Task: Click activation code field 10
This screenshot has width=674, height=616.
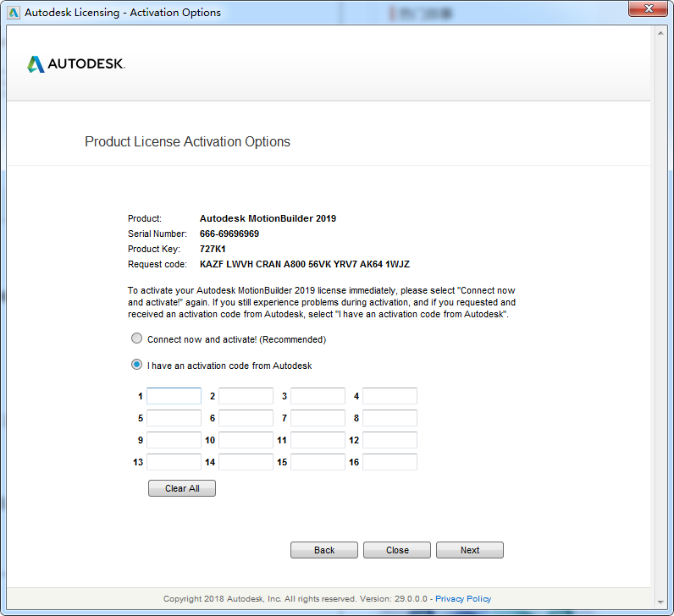Action: (246, 440)
